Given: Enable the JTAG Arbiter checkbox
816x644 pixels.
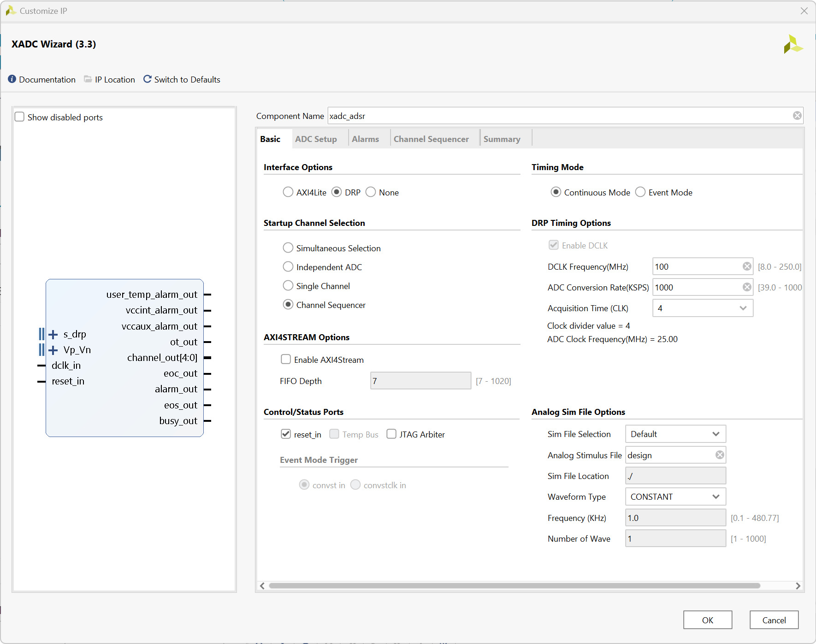Looking at the screenshot, I should tap(391, 434).
